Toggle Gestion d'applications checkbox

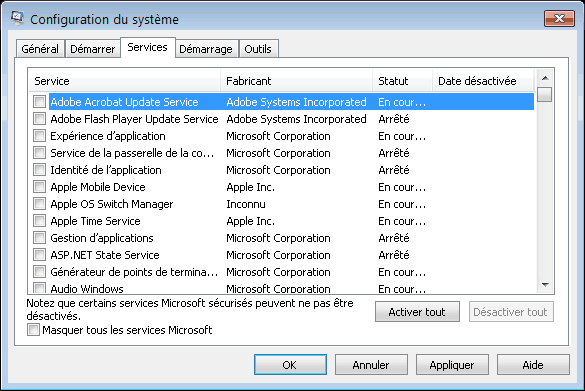tap(39, 238)
